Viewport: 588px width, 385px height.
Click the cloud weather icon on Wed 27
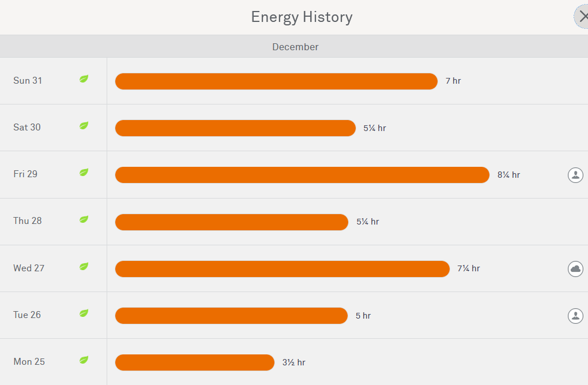[x=575, y=268]
